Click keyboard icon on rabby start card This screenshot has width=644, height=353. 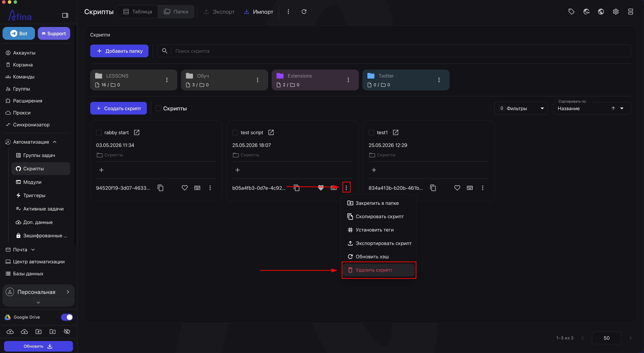pos(197,188)
